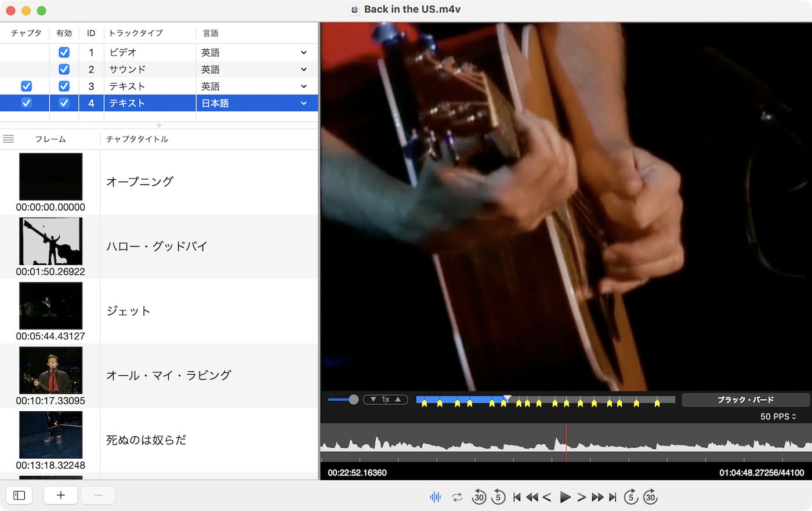The height and width of the screenshot is (511, 812).
Task: Start playback with the Play button
Action: 565,497
